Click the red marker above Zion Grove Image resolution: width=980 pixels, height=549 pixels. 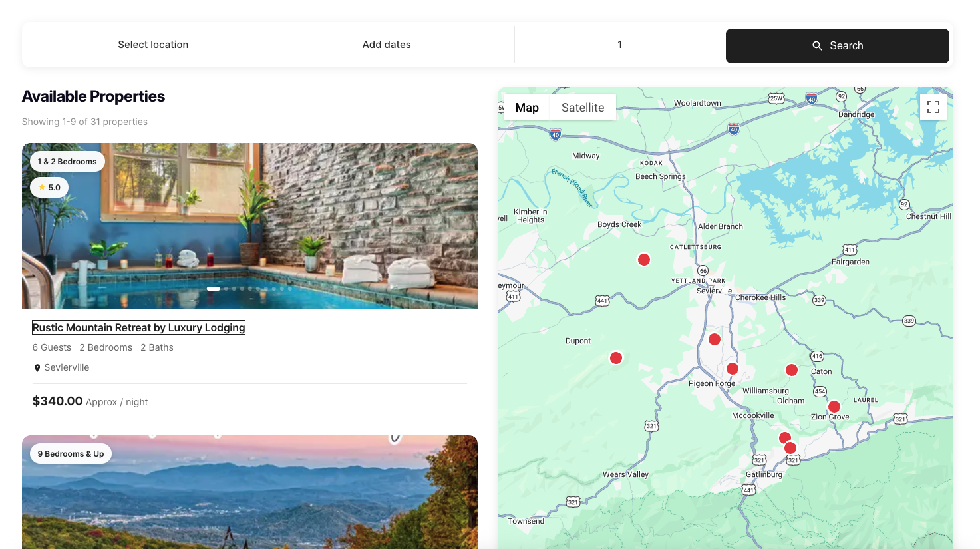point(834,407)
